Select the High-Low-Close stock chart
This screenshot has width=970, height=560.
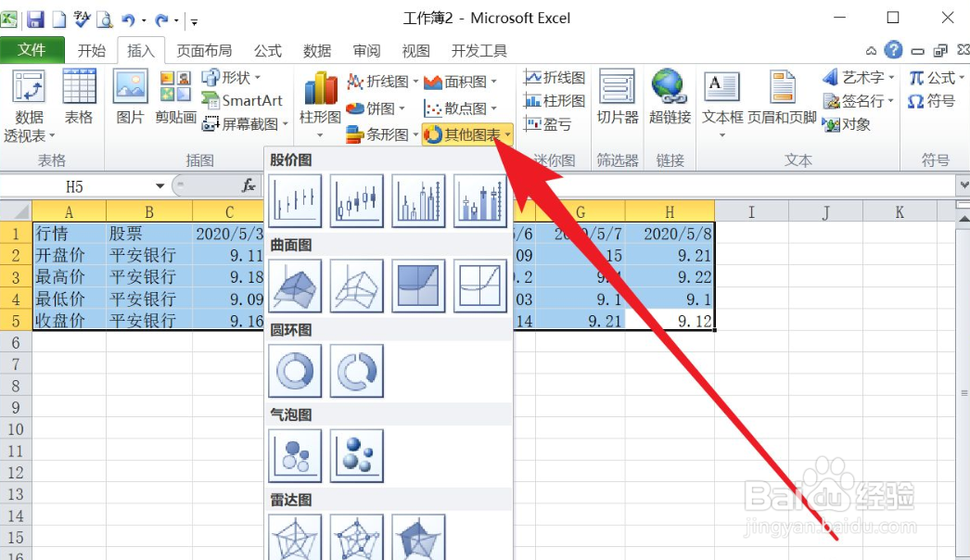(295, 200)
